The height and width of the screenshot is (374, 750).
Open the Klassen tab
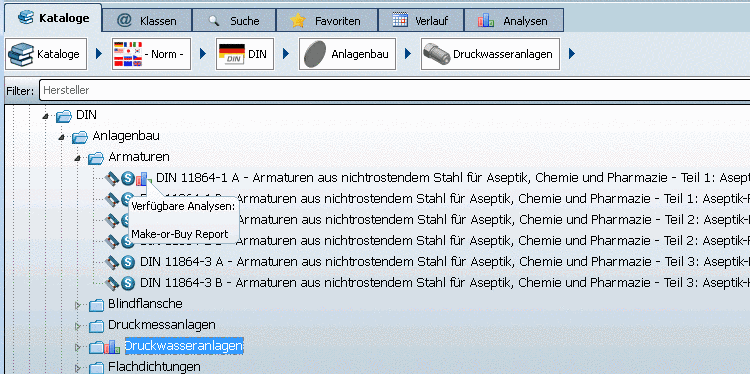tap(147, 21)
